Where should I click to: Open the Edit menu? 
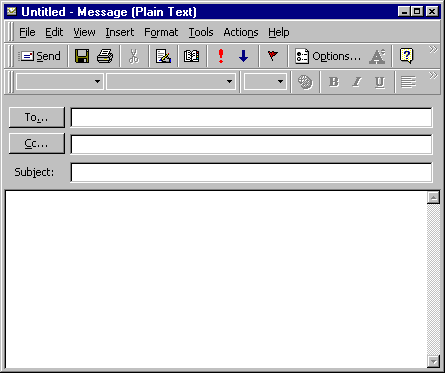coord(54,32)
